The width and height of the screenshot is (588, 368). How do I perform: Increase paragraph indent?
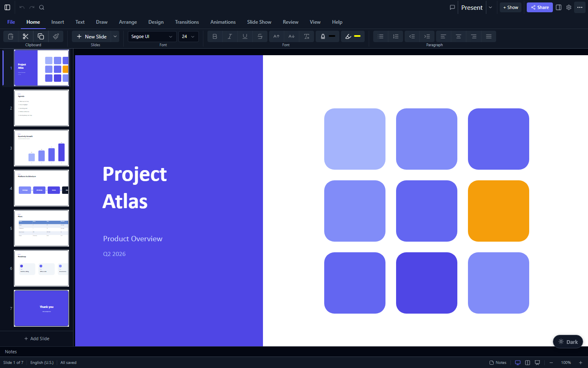pos(427,36)
